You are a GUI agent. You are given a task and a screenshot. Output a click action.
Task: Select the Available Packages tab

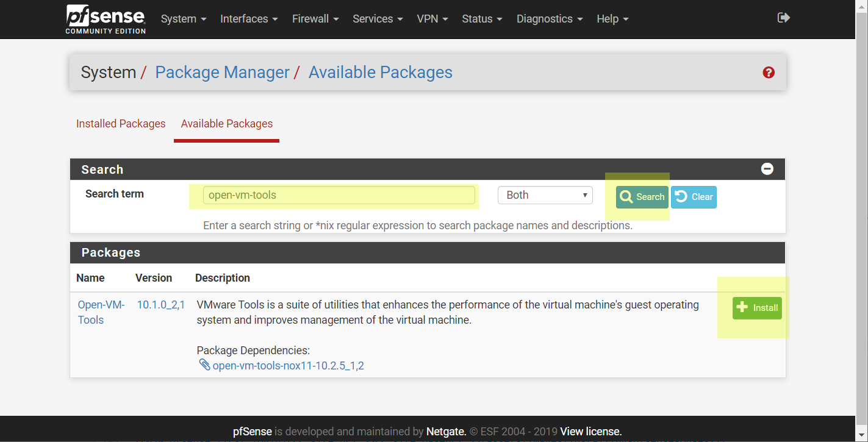click(227, 124)
